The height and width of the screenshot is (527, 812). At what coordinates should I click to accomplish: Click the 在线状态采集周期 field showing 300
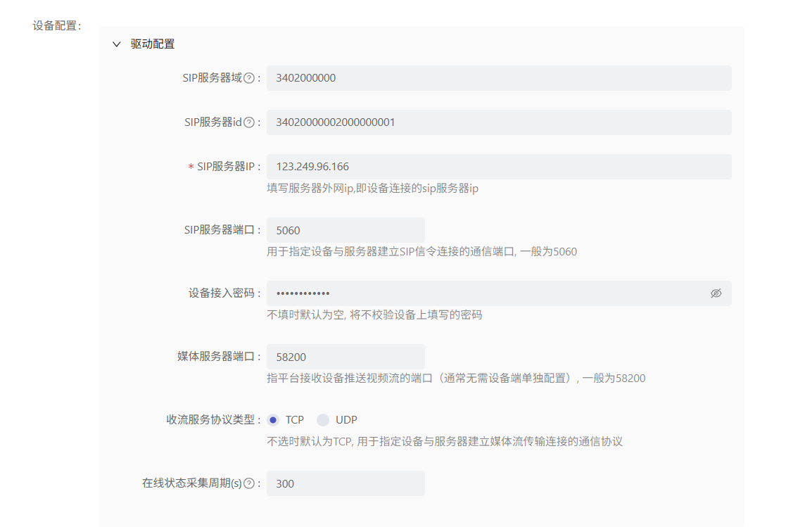345,483
